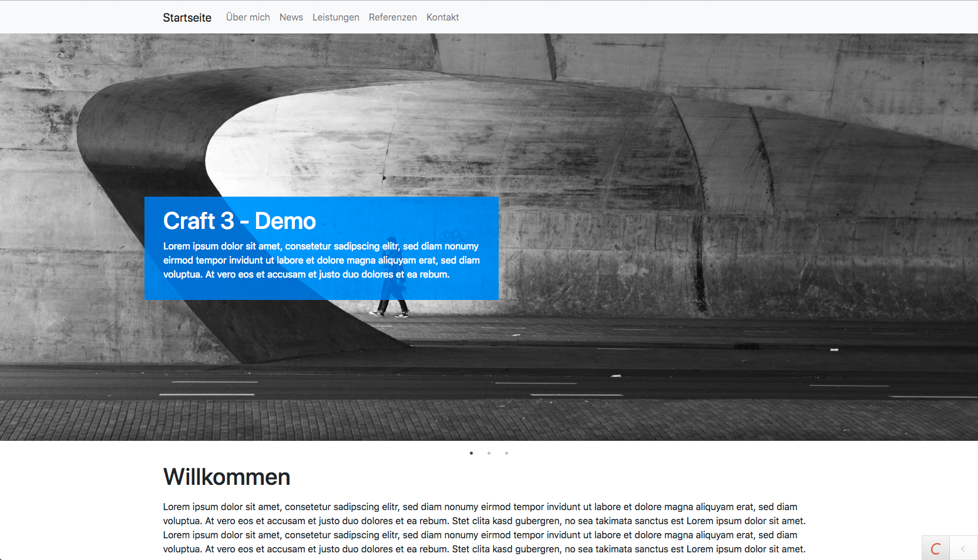The image size is (978, 560).
Task: Open the Kontakt navigation item
Action: pos(443,18)
